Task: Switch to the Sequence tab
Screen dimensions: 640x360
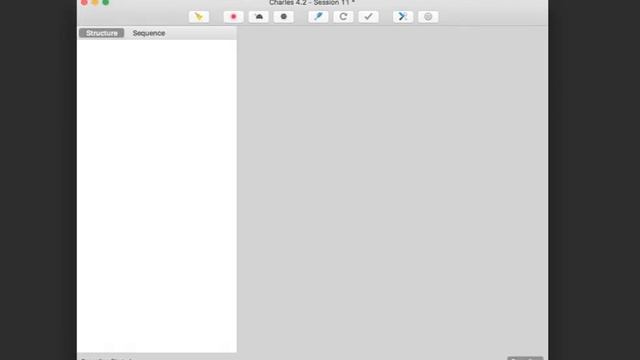Action: tap(149, 33)
